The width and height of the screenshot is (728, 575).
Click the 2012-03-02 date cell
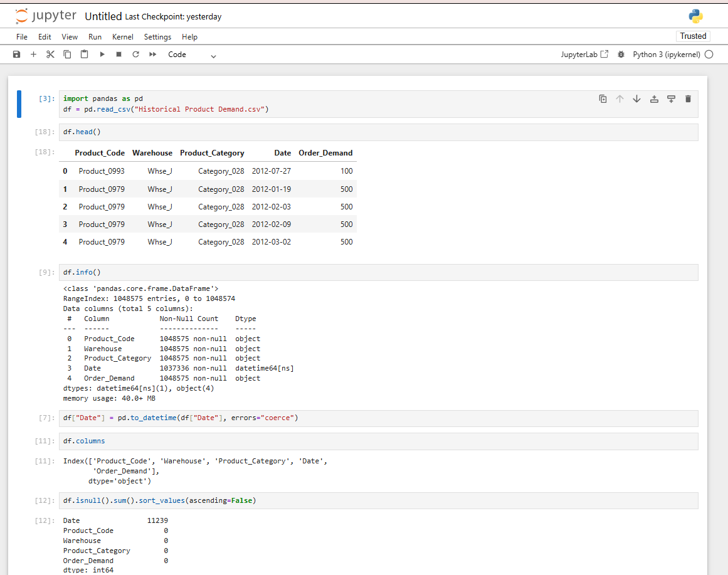pyautogui.click(x=272, y=242)
